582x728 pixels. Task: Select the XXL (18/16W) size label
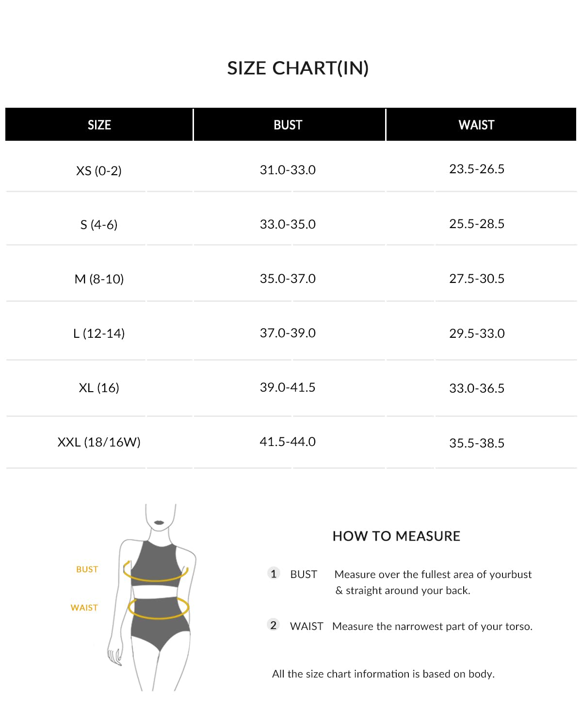click(x=99, y=442)
